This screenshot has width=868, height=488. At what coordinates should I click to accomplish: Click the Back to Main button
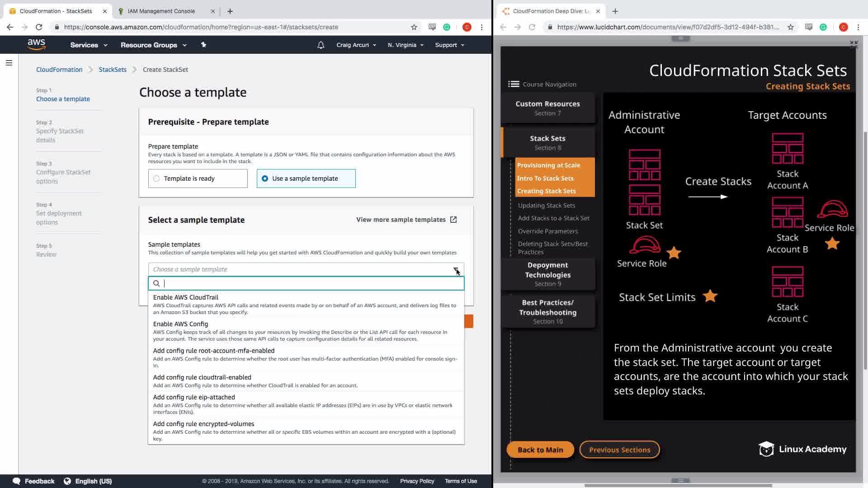coord(540,450)
